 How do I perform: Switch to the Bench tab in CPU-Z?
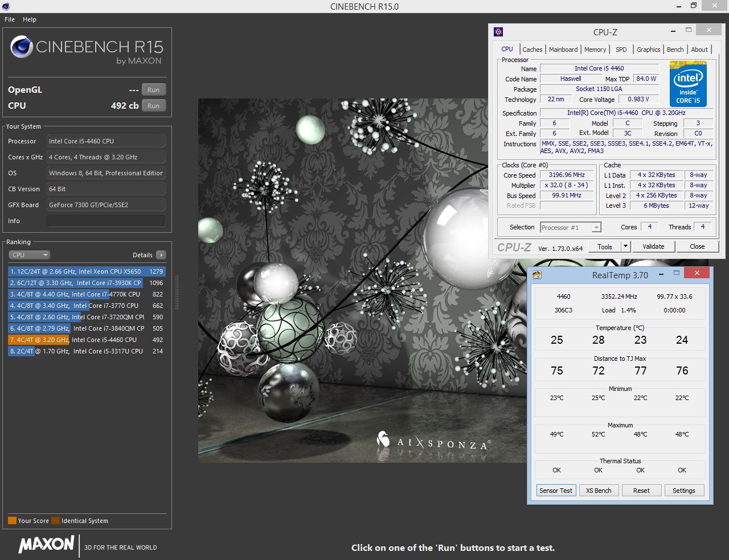(675, 50)
